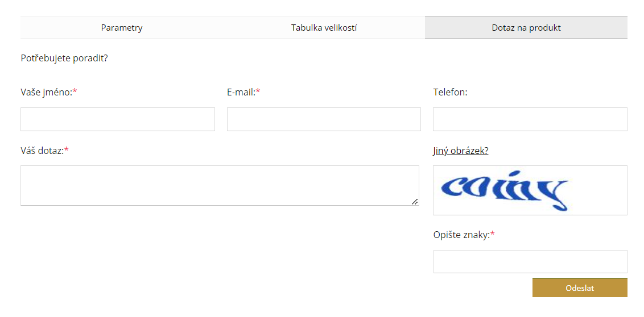Screen dimensions: 644x317
Task: Click the Jiný obrázek? link
Action: [461, 151]
